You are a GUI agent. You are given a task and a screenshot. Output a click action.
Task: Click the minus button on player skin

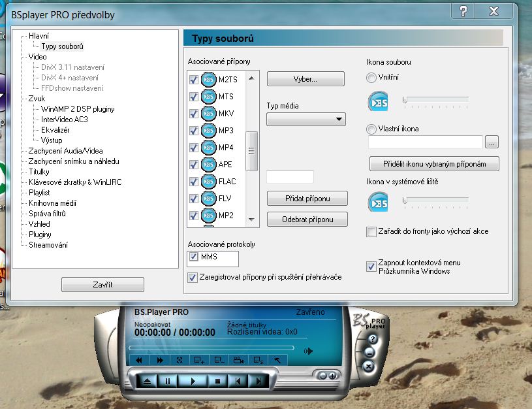(x=323, y=376)
